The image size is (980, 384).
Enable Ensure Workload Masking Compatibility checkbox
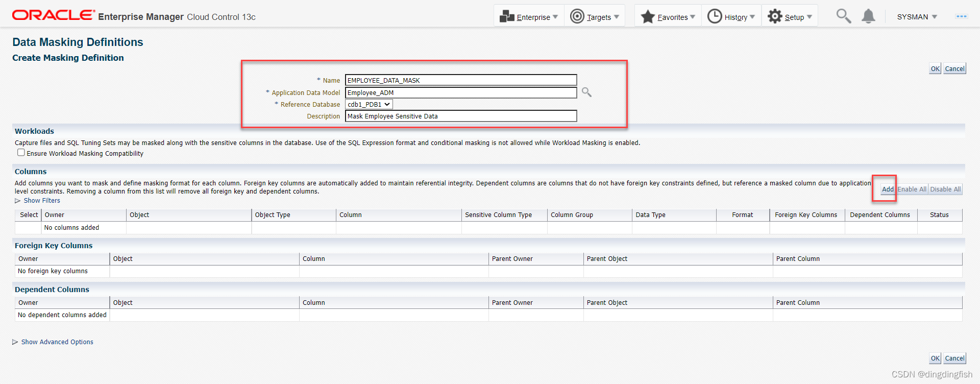tap(21, 153)
